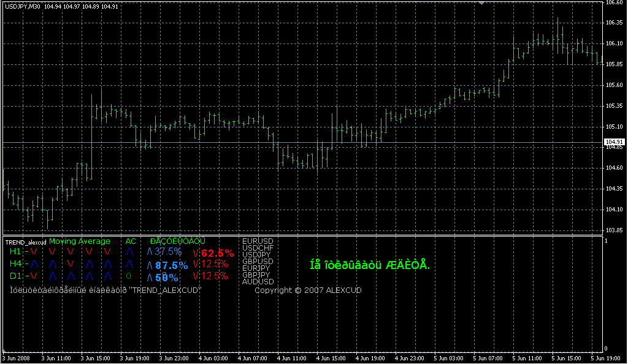The height and width of the screenshot is (364, 628).
Task: Click the Moving Average header label
Action: click(80, 241)
